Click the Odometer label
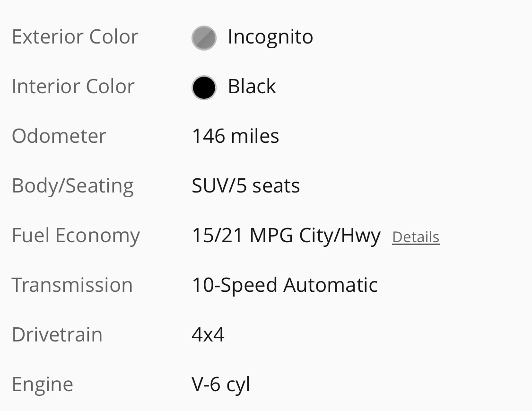The height and width of the screenshot is (411, 532). 59,136
